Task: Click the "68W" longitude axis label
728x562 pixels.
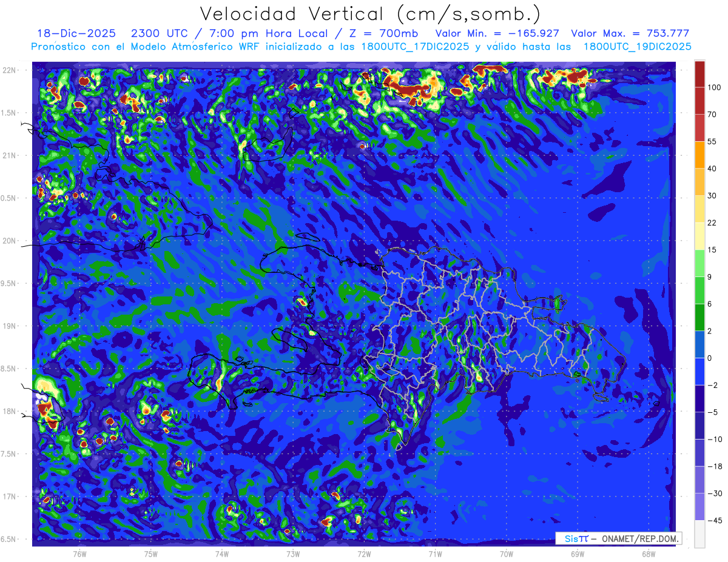Action: 649,553
